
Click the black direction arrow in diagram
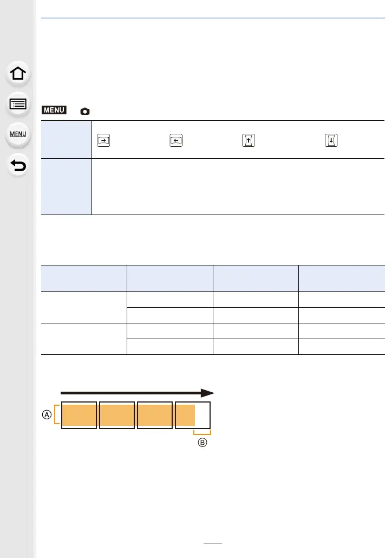click(x=138, y=393)
